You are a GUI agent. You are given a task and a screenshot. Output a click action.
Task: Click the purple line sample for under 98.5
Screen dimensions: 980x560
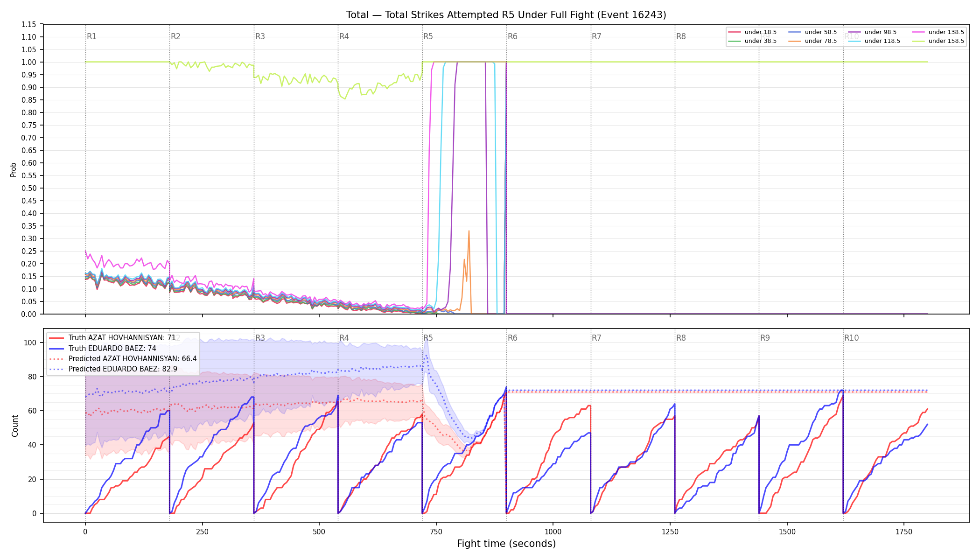click(x=854, y=32)
